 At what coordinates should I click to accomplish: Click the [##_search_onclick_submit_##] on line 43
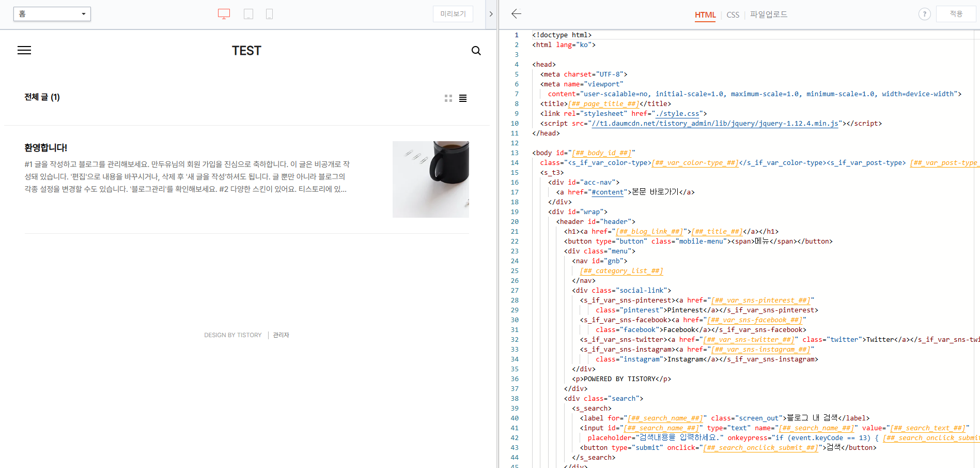[x=760, y=448]
